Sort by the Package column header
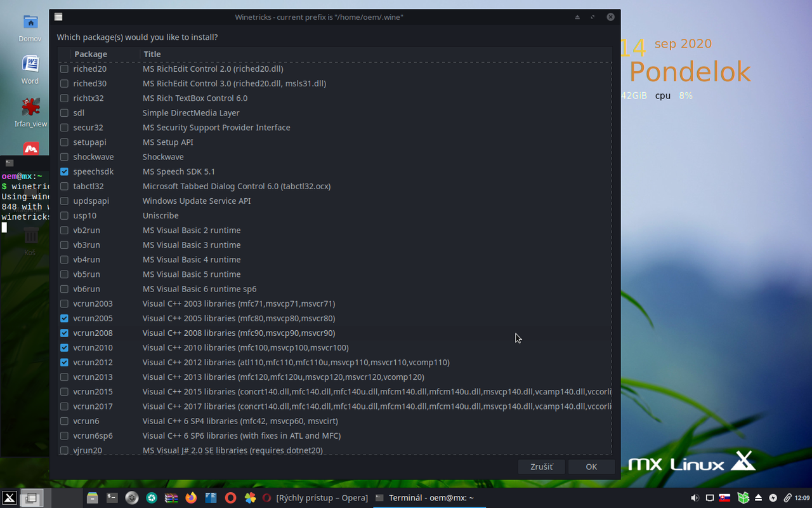Viewport: 812px width, 508px height. pyautogui.click(x=105, y=54)
